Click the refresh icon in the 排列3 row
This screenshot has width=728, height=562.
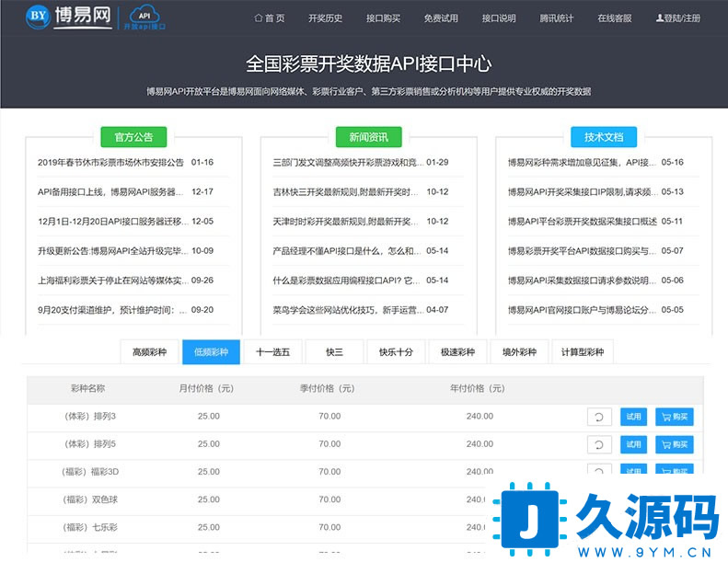point(599,417)
